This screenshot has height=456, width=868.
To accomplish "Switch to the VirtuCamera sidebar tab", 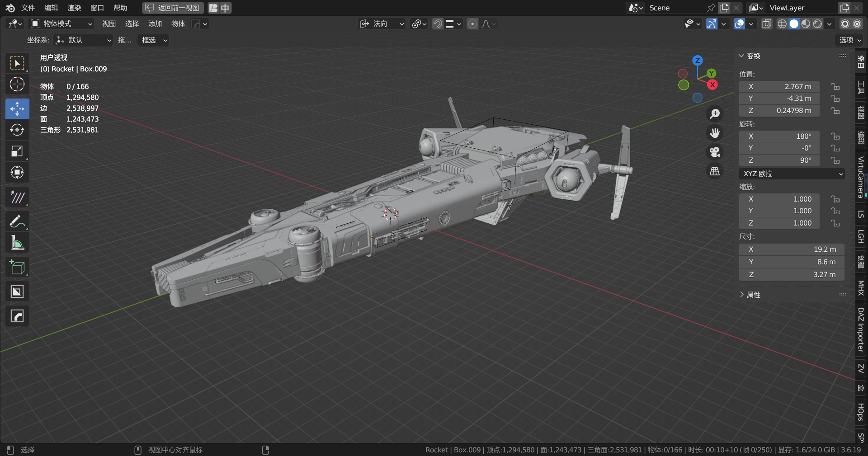I will coord(861,177).
